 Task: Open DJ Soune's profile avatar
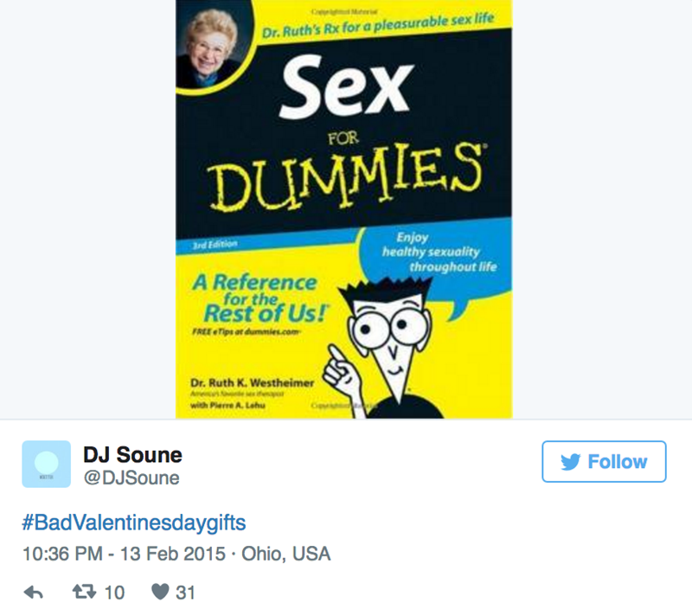pos(46,465)
